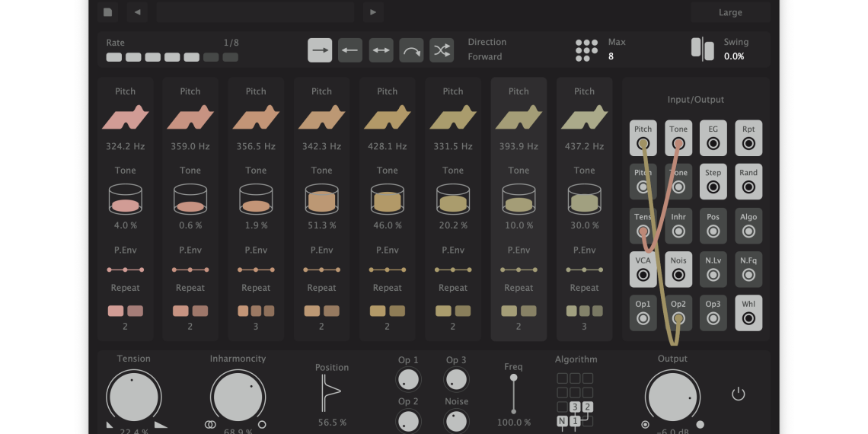Screen dimensions: 868x434
Task: Click the Tone cylinder showing 51.3 %
Action: pos(321,199)
